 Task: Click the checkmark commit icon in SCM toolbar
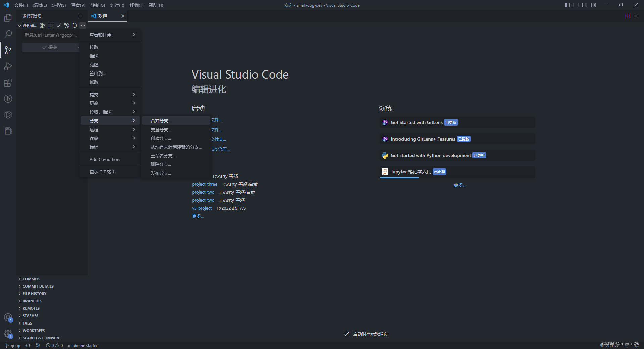point(59,26)
